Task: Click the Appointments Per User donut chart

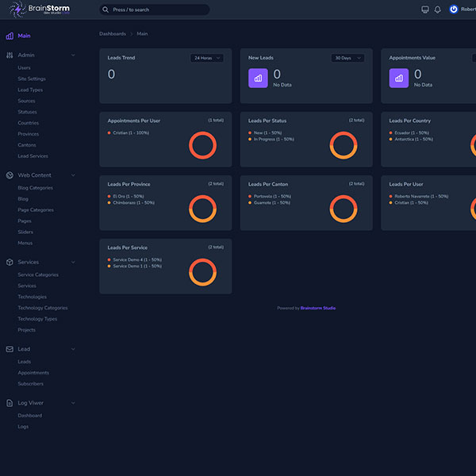Action: [x=203, y=145]
